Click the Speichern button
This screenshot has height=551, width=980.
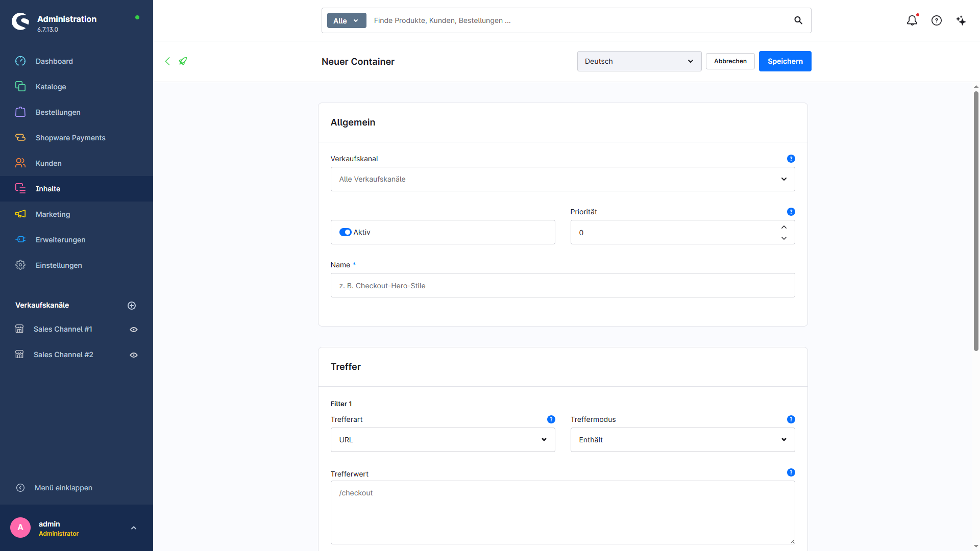pos(785,61)
